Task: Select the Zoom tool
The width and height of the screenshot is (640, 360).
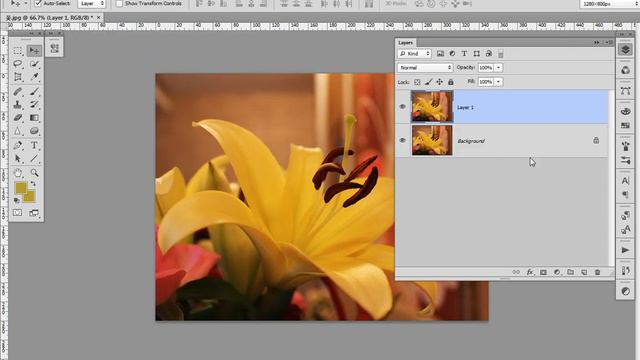Action: (34, 173)
